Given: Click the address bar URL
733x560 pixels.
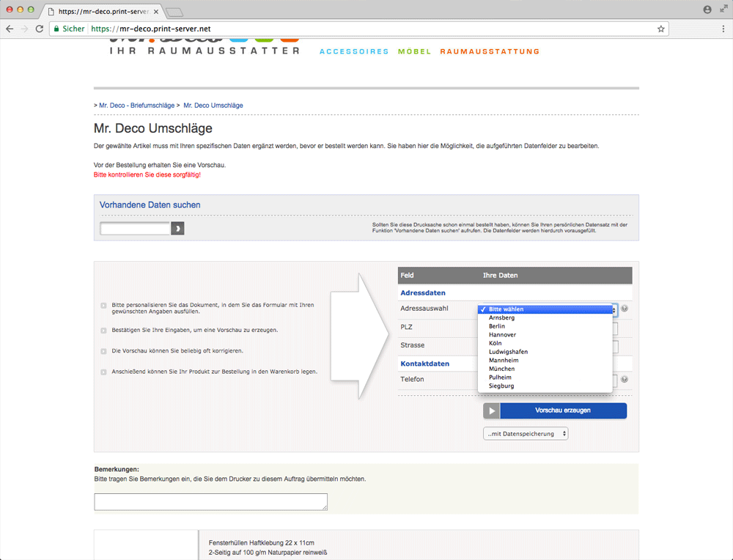Looking at the screenshot, I should pyautogui.click(x=151, y=29).
